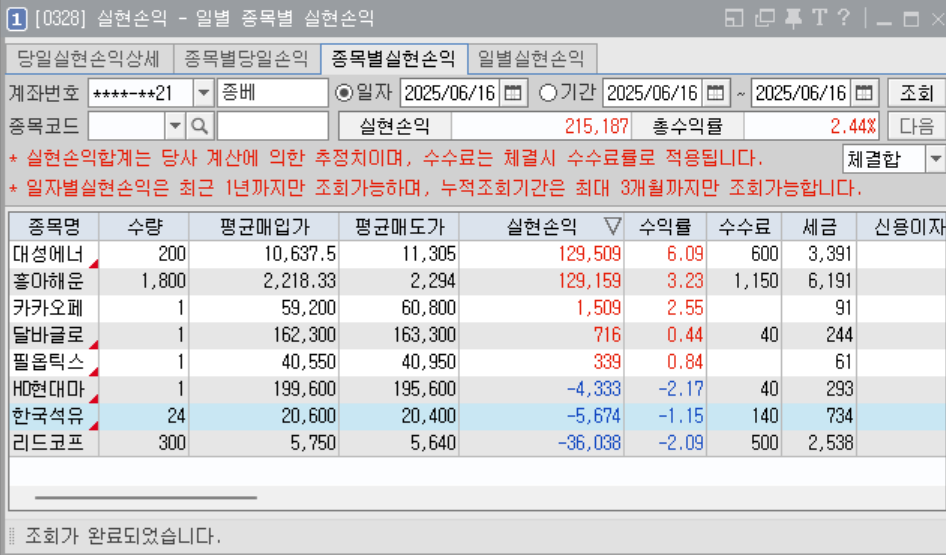946x555 pixels.
Task: Expand the 계좌번호 account dropdown
Action: [x=203, y=93]
